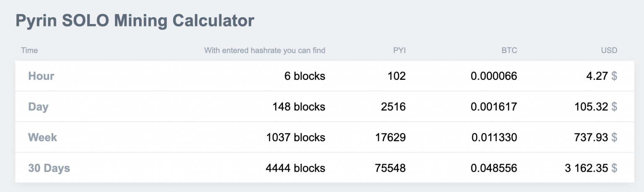This screenshot has width=644, height=192.
Task: Select the 30 Days row label
Action: coord(49,168)
